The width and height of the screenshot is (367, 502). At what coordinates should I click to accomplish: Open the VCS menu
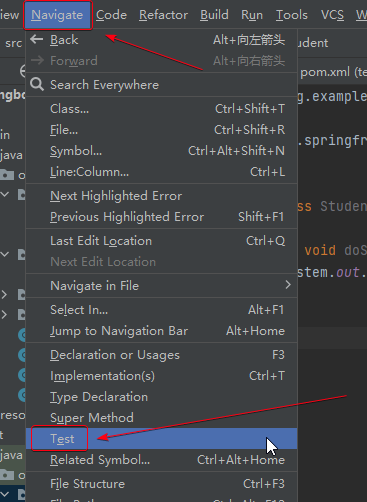pos(332,15)
